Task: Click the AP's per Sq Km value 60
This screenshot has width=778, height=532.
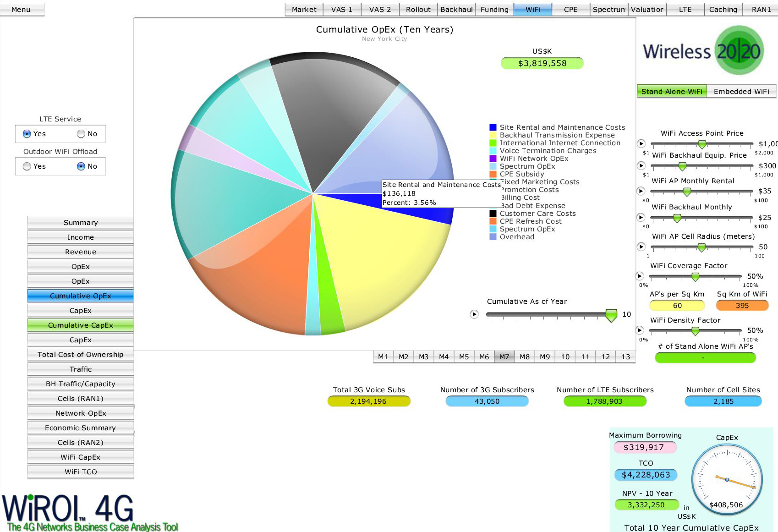Action: tap(677, 306)
